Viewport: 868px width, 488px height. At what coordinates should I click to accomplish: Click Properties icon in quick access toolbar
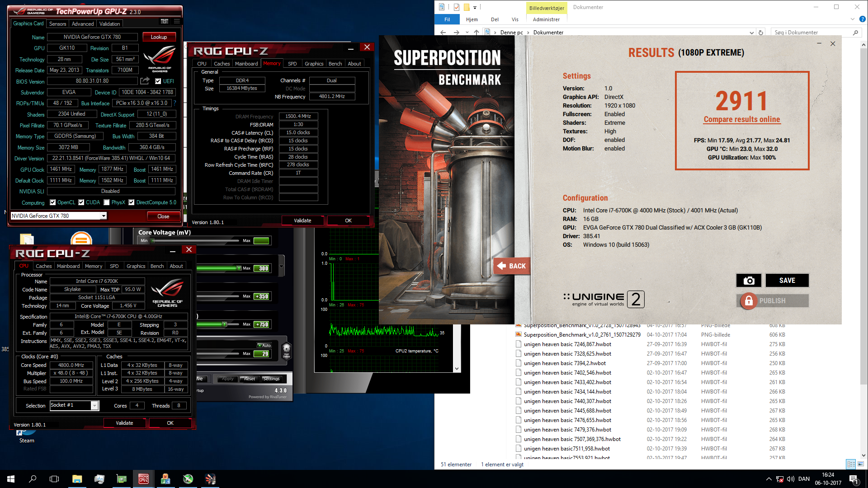click(x=456, y=7)
